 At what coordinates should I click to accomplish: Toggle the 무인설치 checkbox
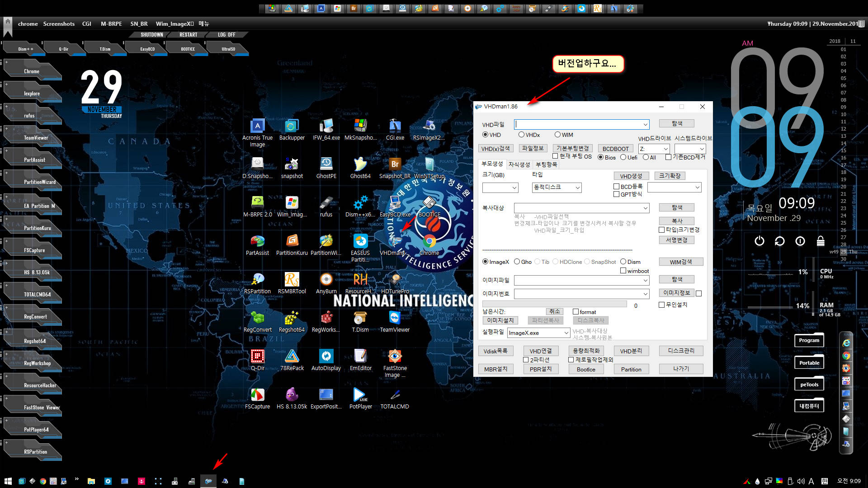pos(661,305)
